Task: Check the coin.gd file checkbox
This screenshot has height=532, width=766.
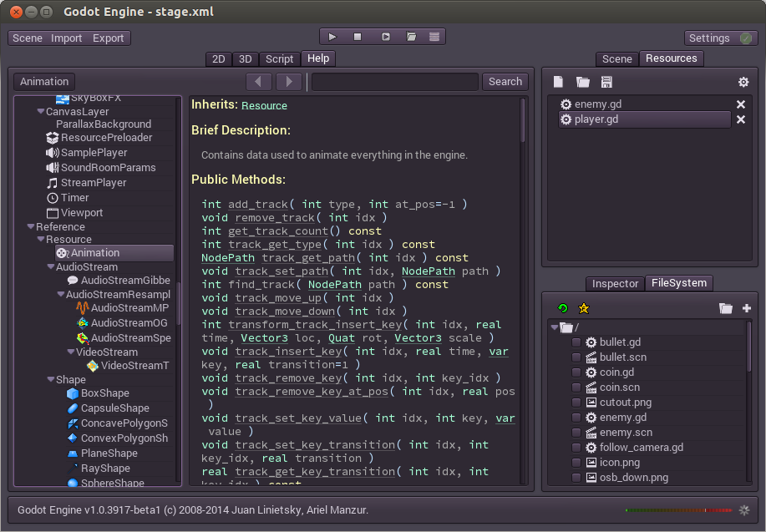Action: (x=576, y=372)
